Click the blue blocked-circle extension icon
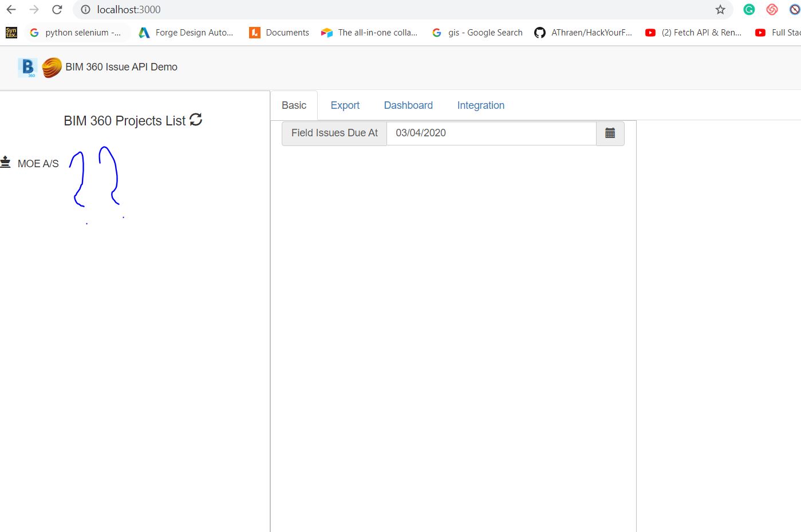The width and height of the screenshot is (801, 532). (795, 10)
